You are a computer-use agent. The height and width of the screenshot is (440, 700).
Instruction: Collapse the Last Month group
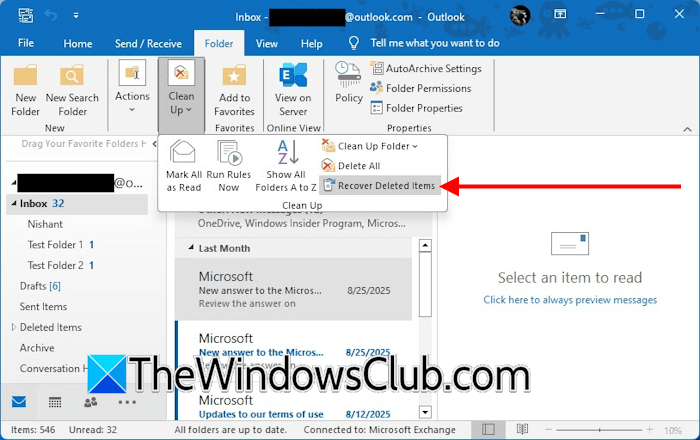coord(191,248)
